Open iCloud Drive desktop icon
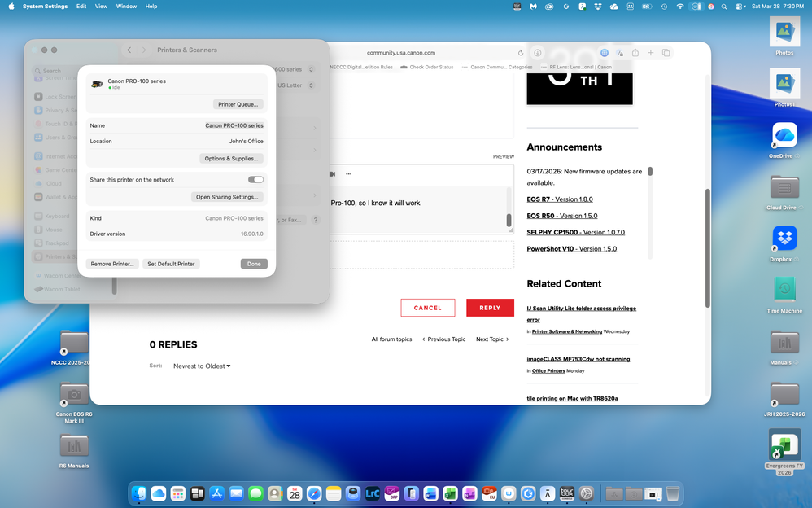Screen dimensions: 812x508 click(x=784, y=192)
